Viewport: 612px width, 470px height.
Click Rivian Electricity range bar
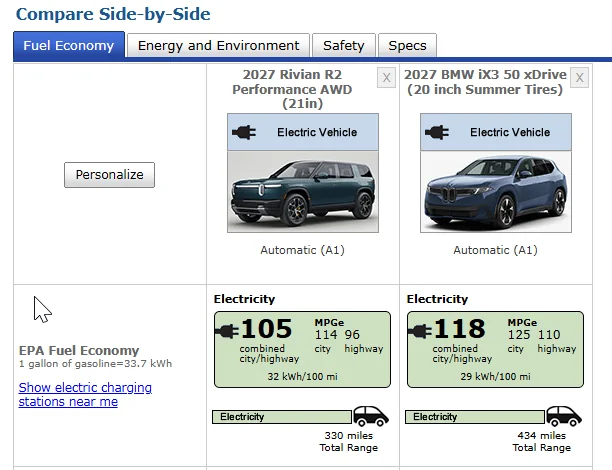coord(282,417)
